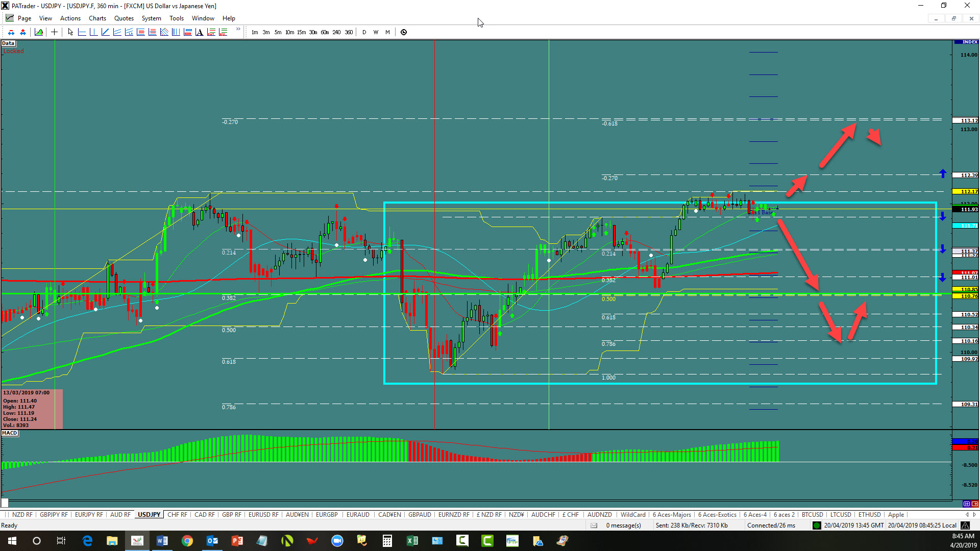Select the crosshair cursor tool
Image resolution: width=980 pixels, height=551 pixels.
point(54,32)
